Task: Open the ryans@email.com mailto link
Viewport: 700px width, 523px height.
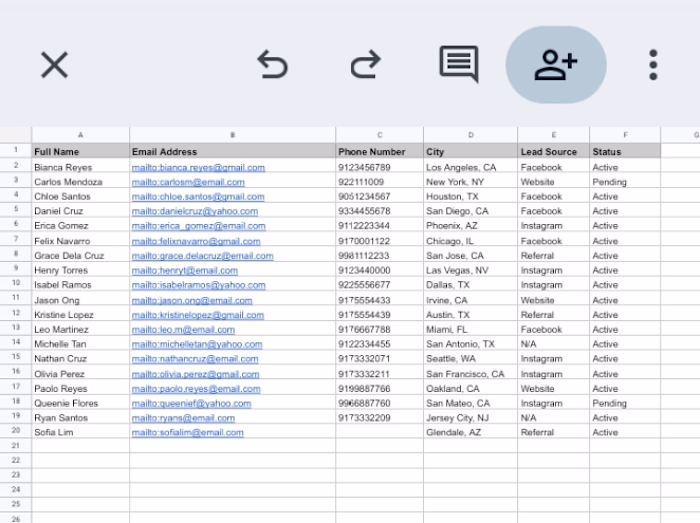Action: (183, 418)
